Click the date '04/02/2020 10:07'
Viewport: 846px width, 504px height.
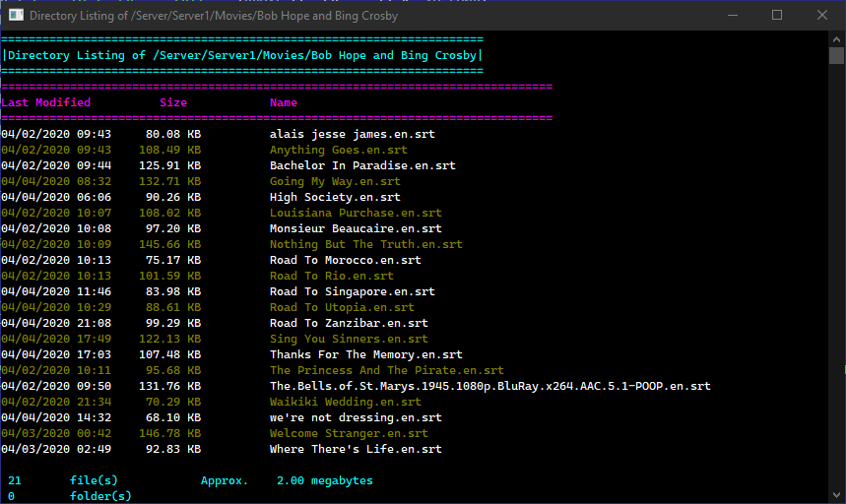(56, 213)
